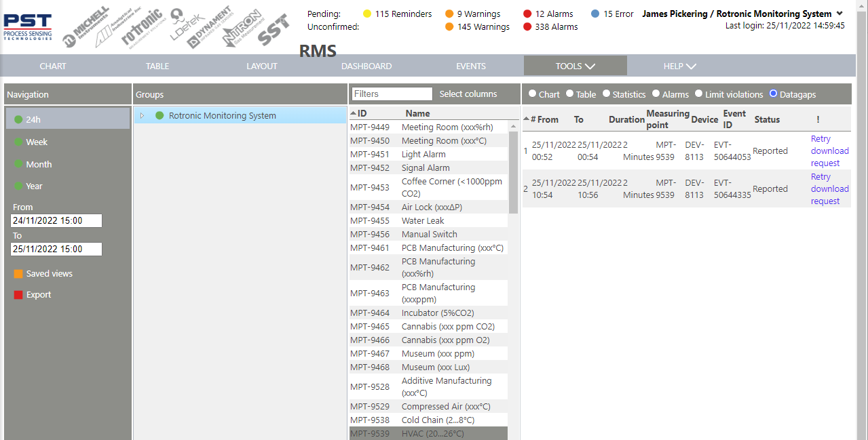868x440 pixels.
Task: Select the Incubator (5%CO2) row
Action: [428, 313]
